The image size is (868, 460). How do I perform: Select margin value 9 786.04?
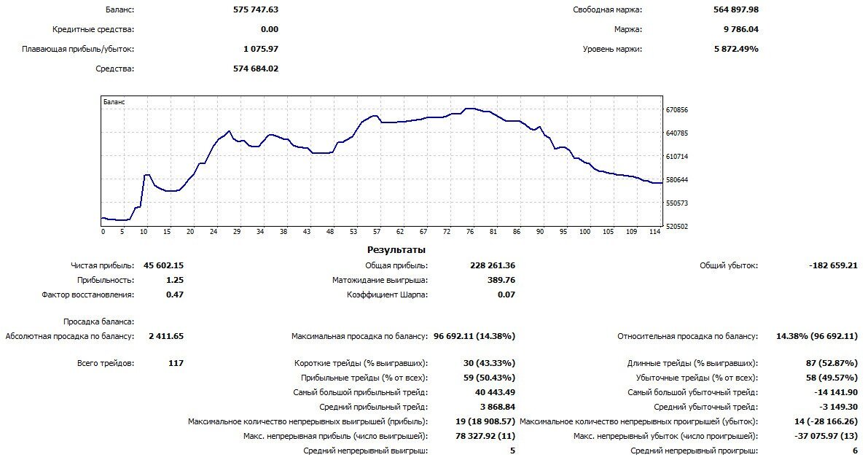(741, 29)
